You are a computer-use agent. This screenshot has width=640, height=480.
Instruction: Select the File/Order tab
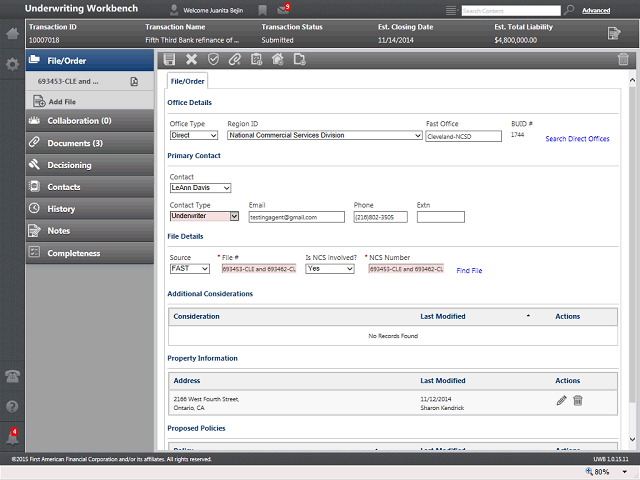187,81
